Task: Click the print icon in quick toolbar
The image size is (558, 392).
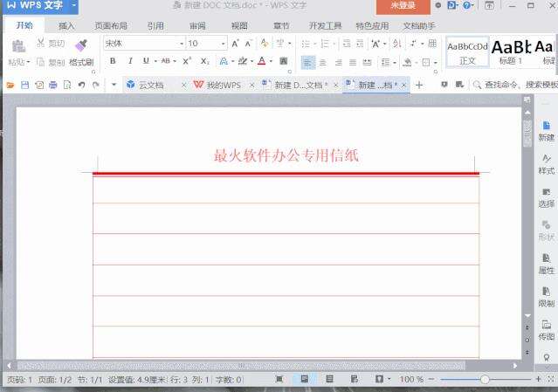Action: [x=53, y=85]
